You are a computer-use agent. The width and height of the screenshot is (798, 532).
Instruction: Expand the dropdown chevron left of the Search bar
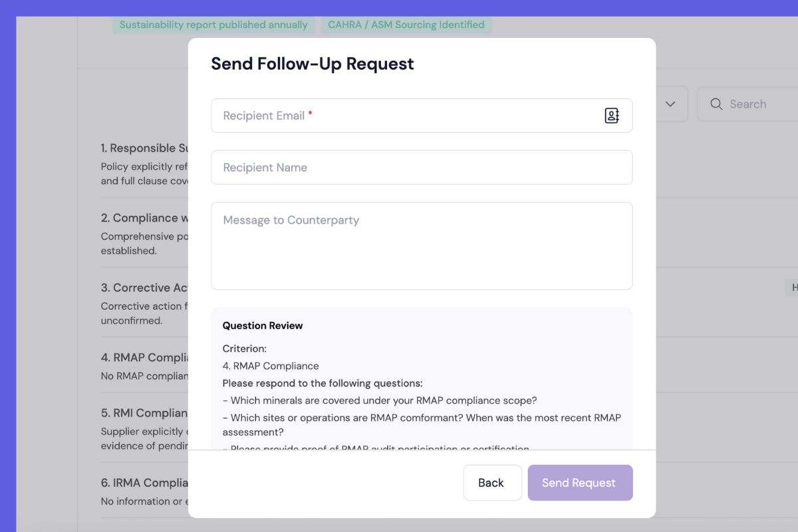pos(670,104)
